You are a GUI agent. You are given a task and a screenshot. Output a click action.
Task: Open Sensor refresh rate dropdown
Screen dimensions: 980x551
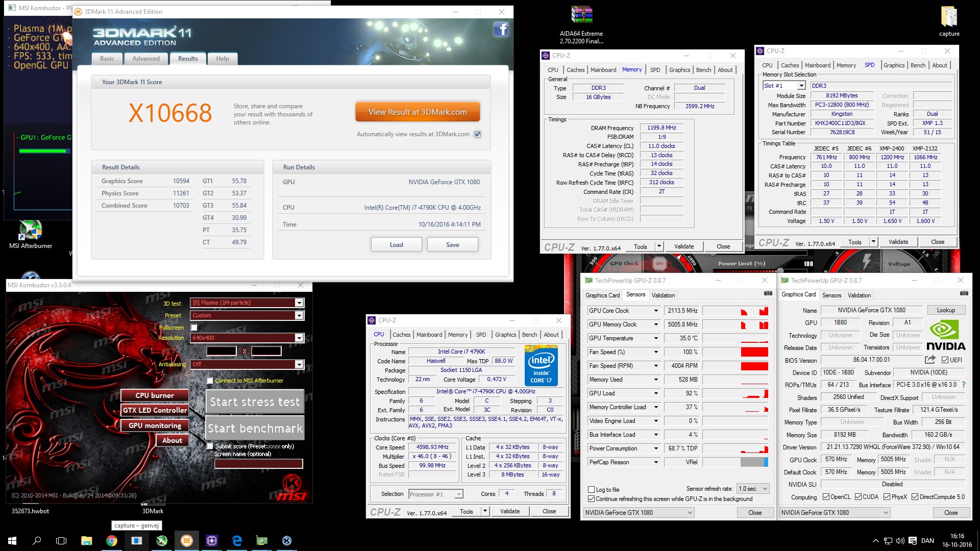click(753, 489)
